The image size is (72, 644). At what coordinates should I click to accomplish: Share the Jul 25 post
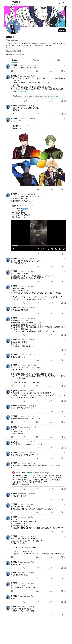[x=65, y=101]
